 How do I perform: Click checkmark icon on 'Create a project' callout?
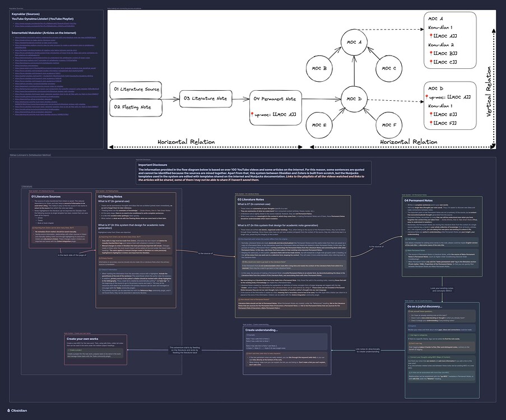(x=68, y=349)
